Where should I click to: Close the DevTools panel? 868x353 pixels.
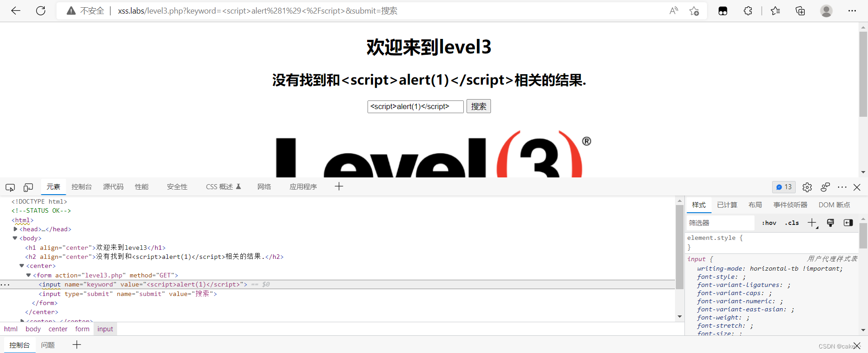[857, 187]
